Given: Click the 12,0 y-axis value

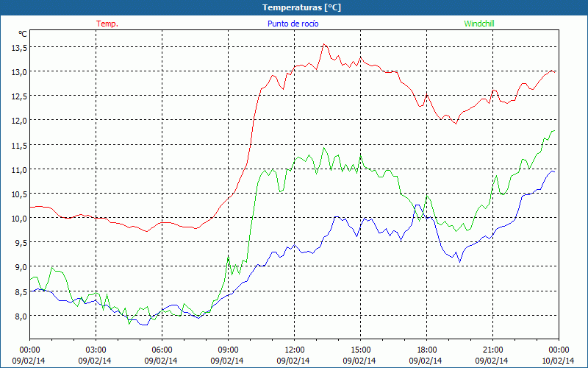Looking at the screenshot, I should [x=19, y=121].
